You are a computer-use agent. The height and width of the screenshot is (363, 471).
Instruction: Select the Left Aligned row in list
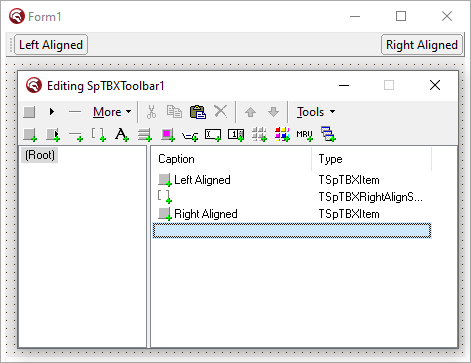click(x=292, y=180)
